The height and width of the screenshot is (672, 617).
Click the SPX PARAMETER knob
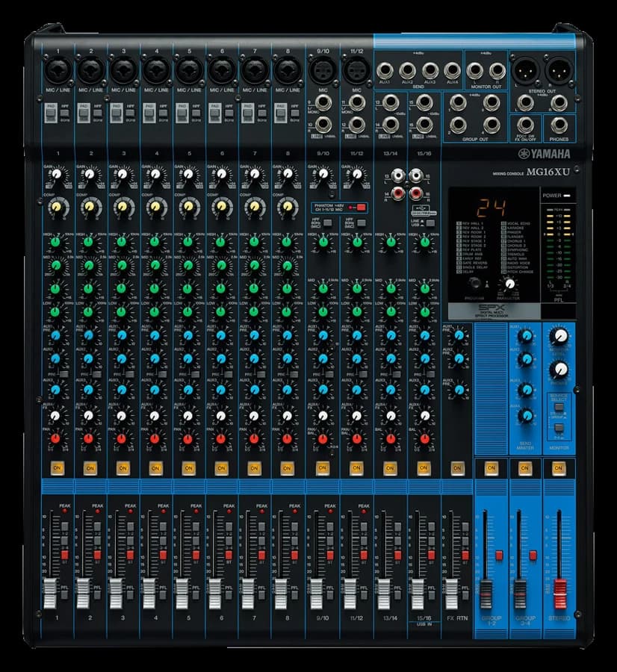click(x=509, y=284)
